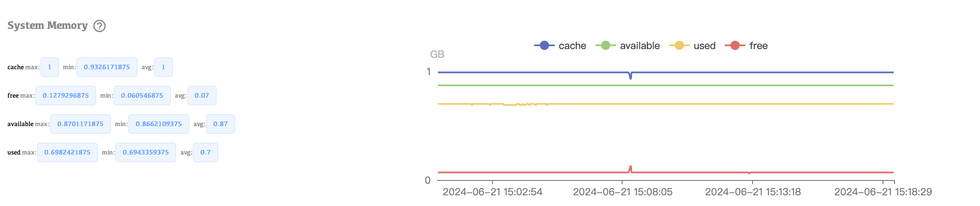Toggle the cache series in chart legend
Image resolution: width=980 pixels, height=206 pixels.
(560, 46)
